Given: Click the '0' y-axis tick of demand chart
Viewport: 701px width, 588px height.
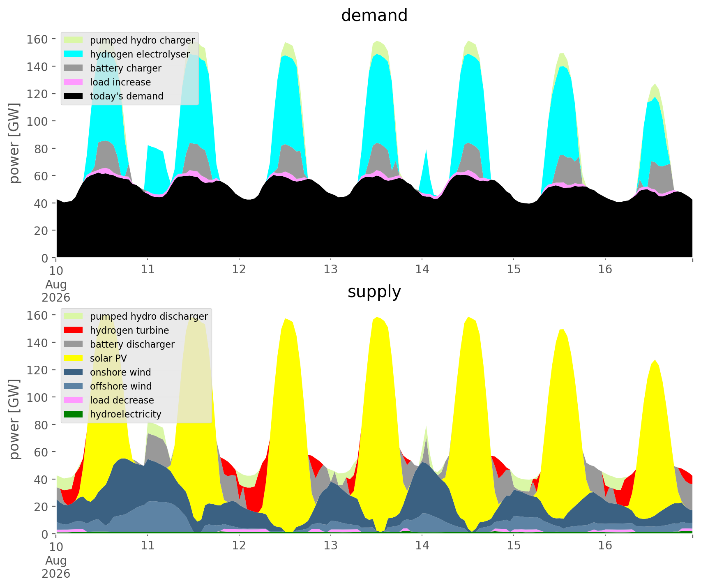Looking at the screenshot, I should (45, 258).
